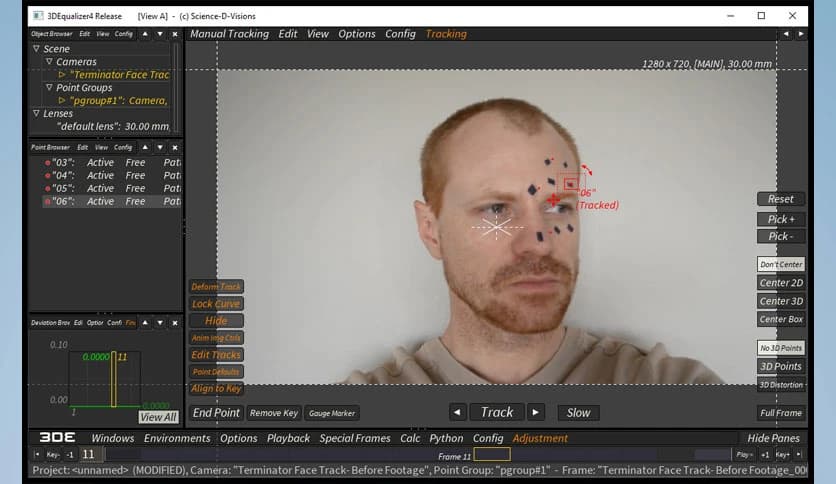Close the Deviation Browser panel
The image size is (836, 484).
coord(175,323)
